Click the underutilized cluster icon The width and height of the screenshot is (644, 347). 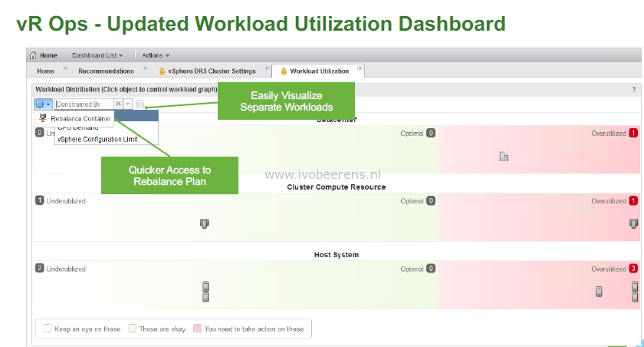(204, 223)
